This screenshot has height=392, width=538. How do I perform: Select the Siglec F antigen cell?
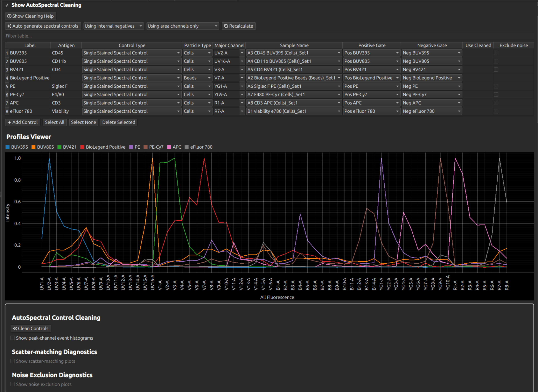(66, 86)
